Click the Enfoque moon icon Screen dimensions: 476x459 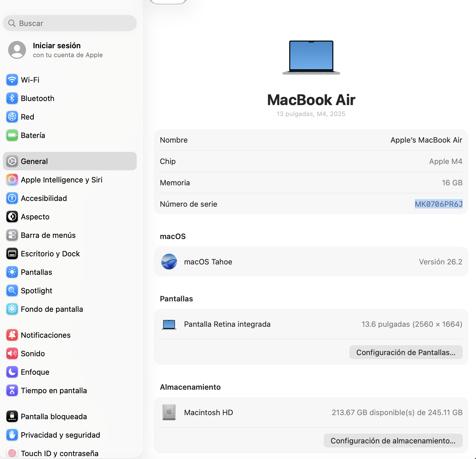pos(12,372)
